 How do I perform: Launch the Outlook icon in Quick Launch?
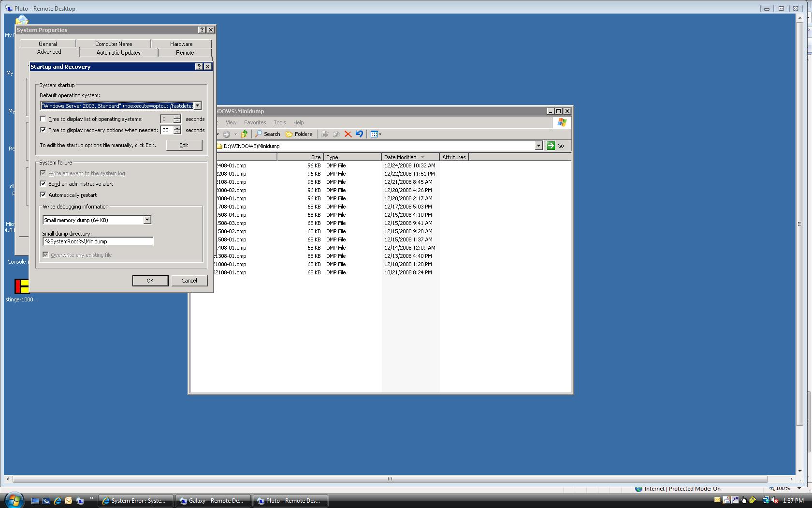[x=69, y=501]
